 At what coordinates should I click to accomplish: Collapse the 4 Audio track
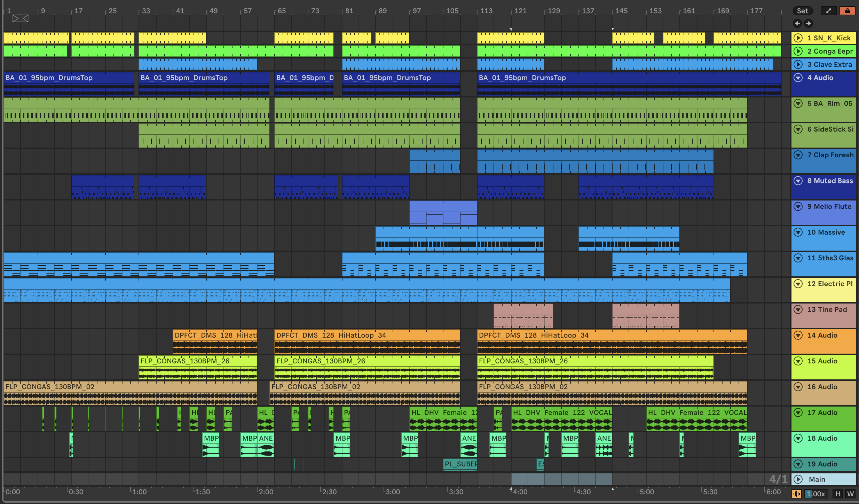798,78
